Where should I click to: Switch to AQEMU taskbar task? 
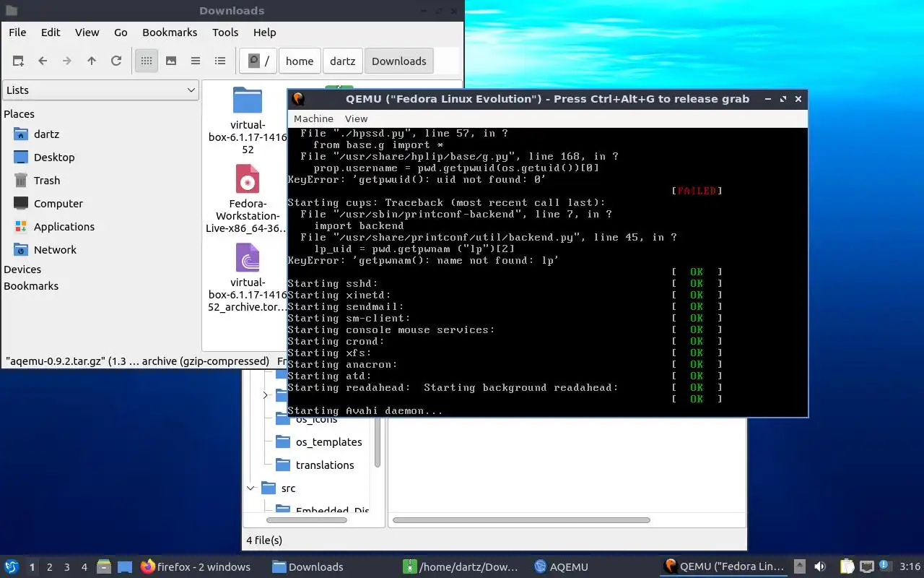pyautogui.click(x=560, y=567)
